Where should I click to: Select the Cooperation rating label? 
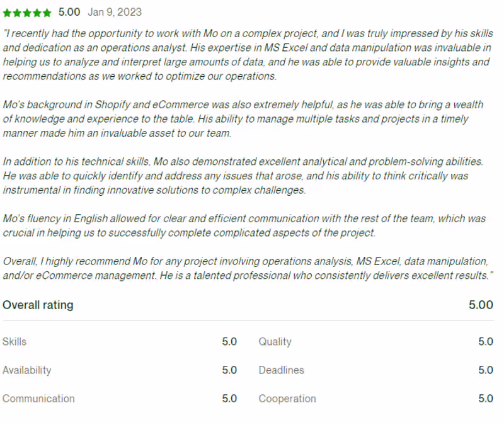coord(287,399)
